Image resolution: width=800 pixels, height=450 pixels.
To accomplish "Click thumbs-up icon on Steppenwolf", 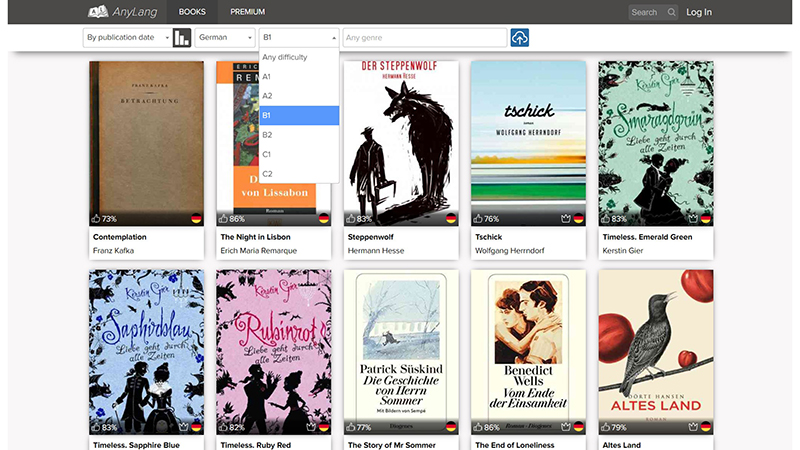I will [x=350, y=218].
